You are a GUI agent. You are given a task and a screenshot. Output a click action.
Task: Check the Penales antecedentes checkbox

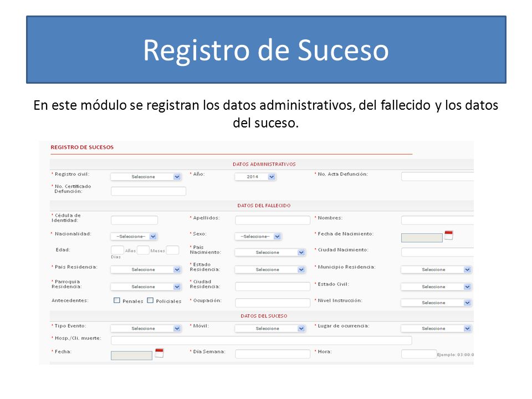coord(117,300)
